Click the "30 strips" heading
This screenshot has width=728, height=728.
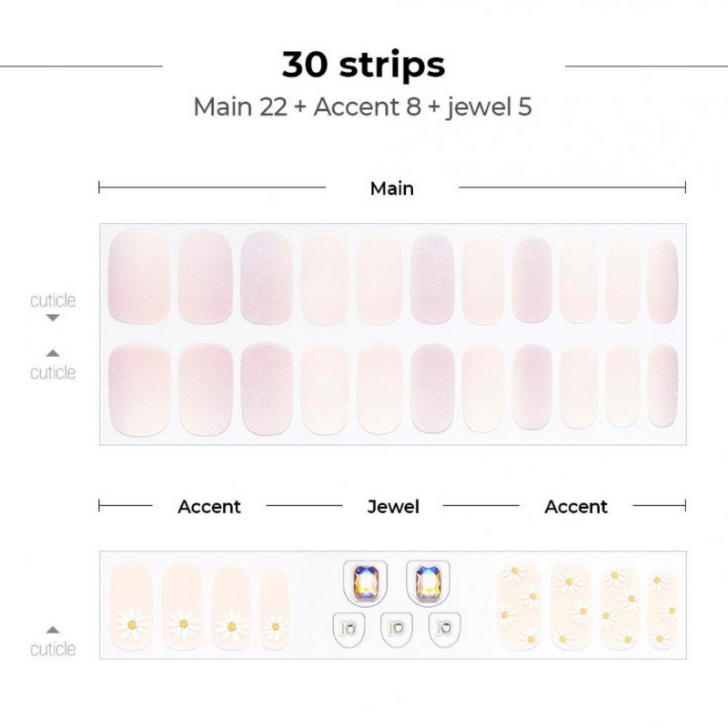pos(363,66)
